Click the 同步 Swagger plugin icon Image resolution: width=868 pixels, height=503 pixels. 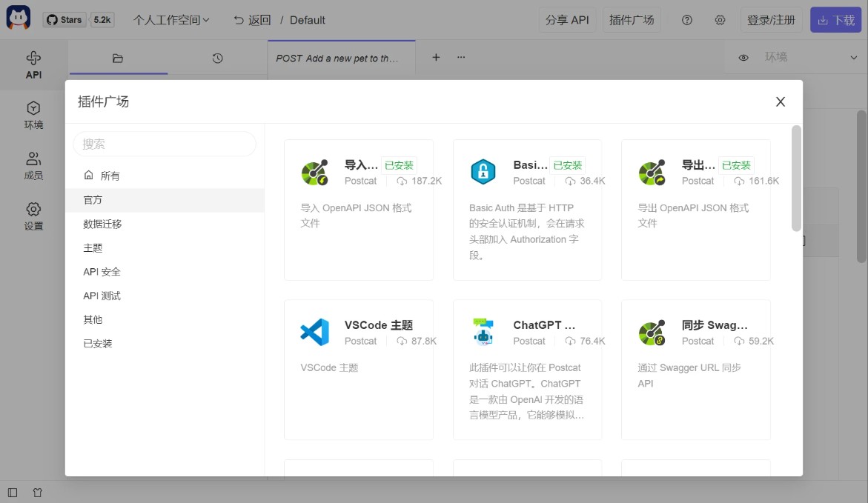tap(652, 332)
